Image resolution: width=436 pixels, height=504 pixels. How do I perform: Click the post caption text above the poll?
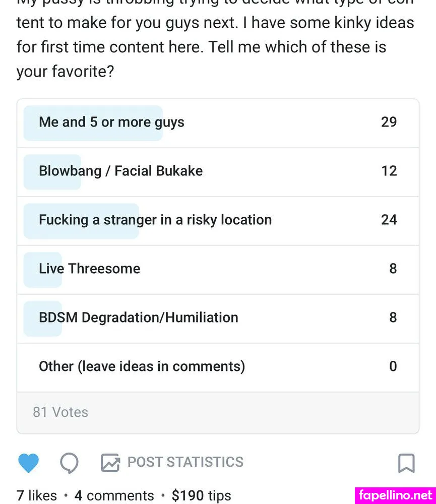[202, 48]
